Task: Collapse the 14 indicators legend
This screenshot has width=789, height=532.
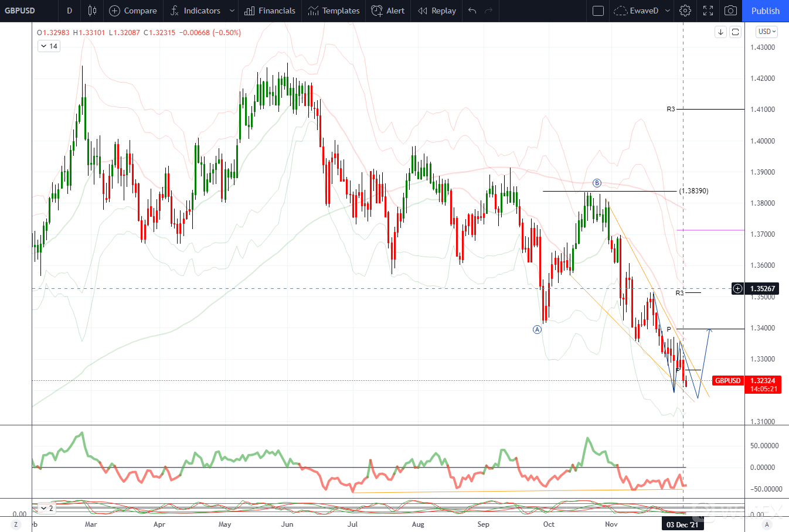Action: 44,46
